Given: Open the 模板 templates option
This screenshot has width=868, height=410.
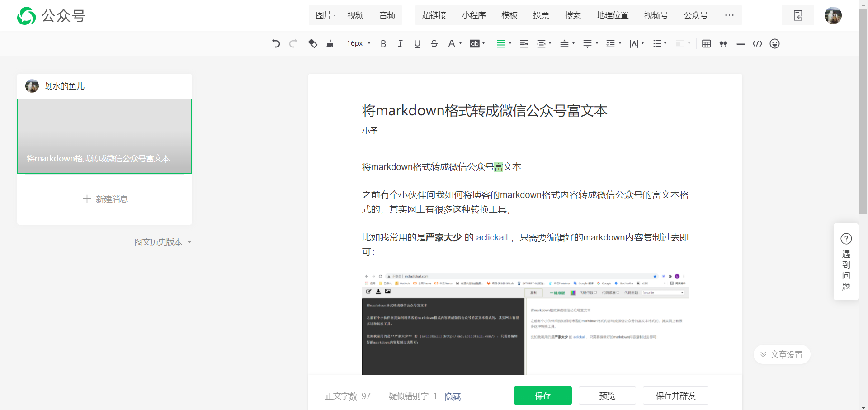Looking at the screenshot, I should coord(509,15).
